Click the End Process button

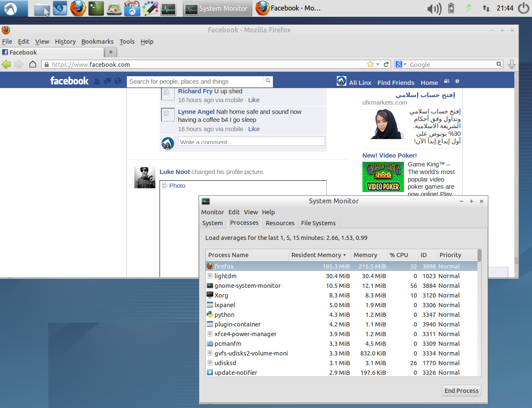click(x=461, y=391)
